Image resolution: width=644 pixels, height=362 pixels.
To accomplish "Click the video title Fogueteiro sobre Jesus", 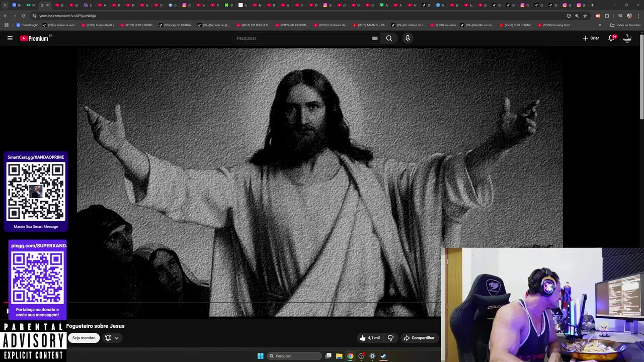I will coord(95,326).
